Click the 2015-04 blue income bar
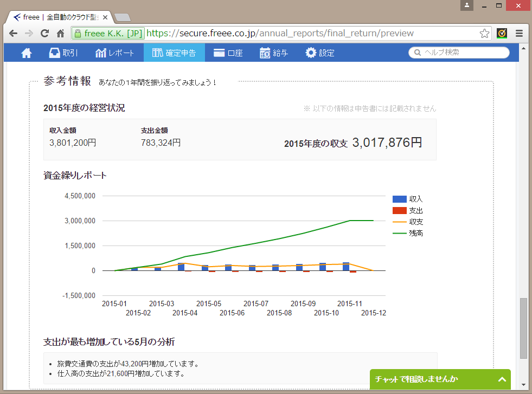Screen dimensions: 532x394 tap(181, 267)
